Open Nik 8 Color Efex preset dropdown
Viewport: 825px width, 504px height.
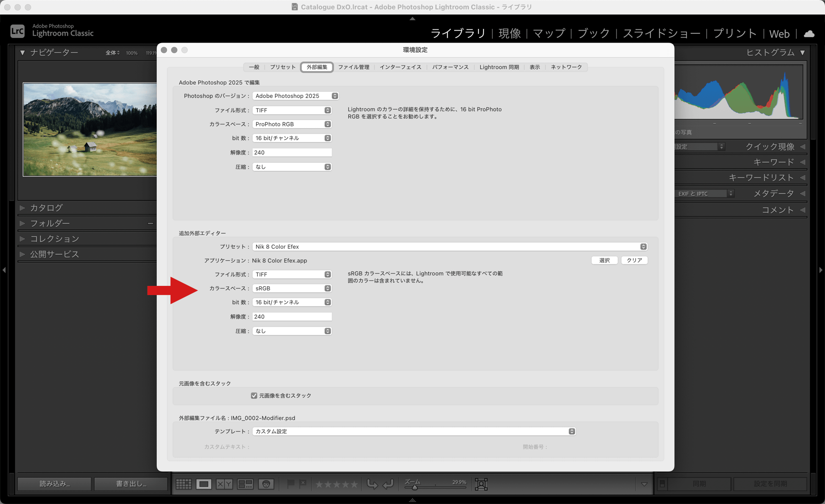click(x=450, y=247)
